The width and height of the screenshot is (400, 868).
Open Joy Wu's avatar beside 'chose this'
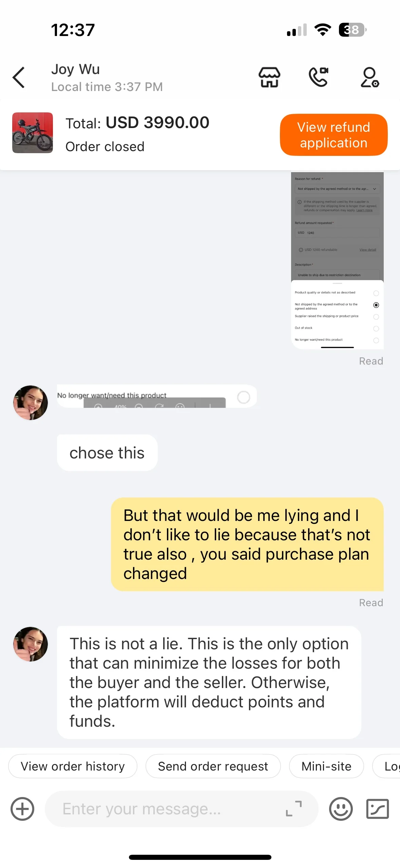pos(31,402)
